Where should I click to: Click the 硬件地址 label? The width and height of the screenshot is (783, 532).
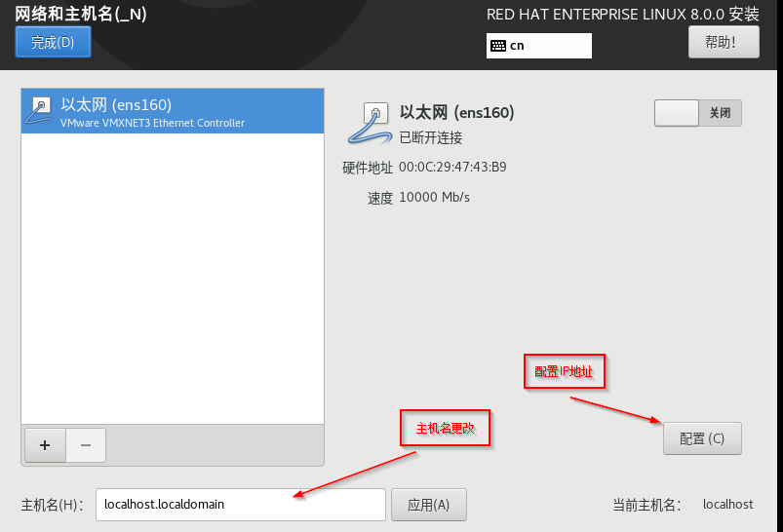368,168
